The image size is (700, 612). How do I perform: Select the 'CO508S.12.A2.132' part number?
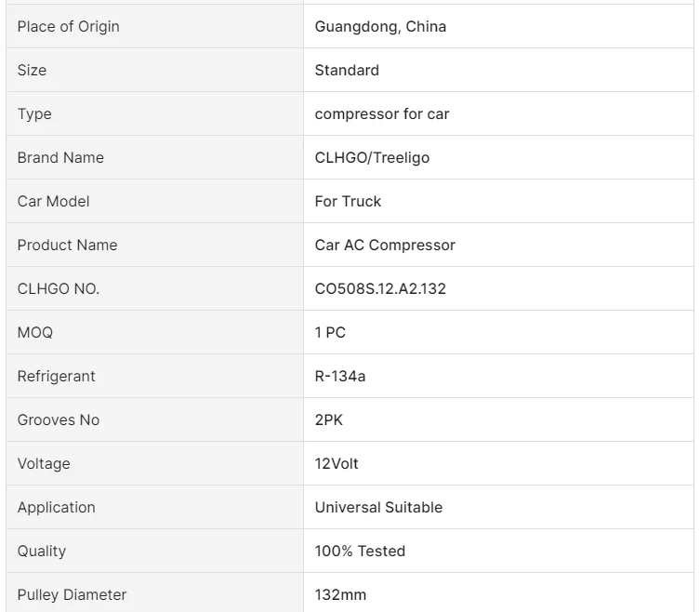click(x=380, y=288)
